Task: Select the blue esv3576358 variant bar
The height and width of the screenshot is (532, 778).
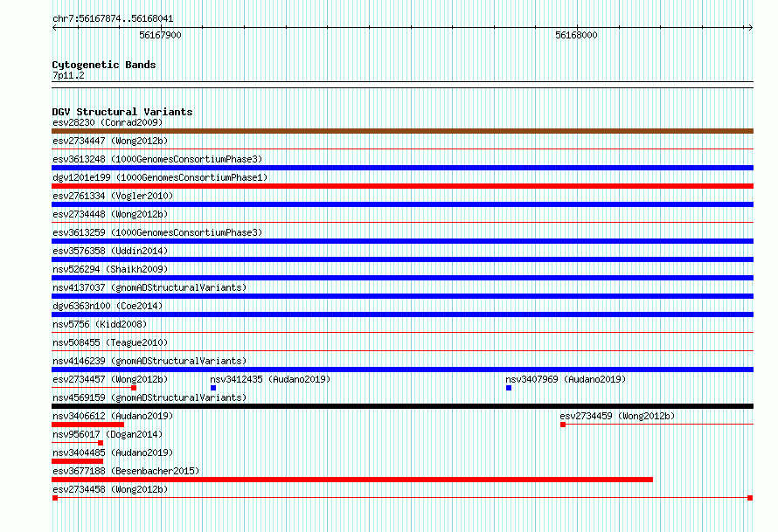Action: 402,259
